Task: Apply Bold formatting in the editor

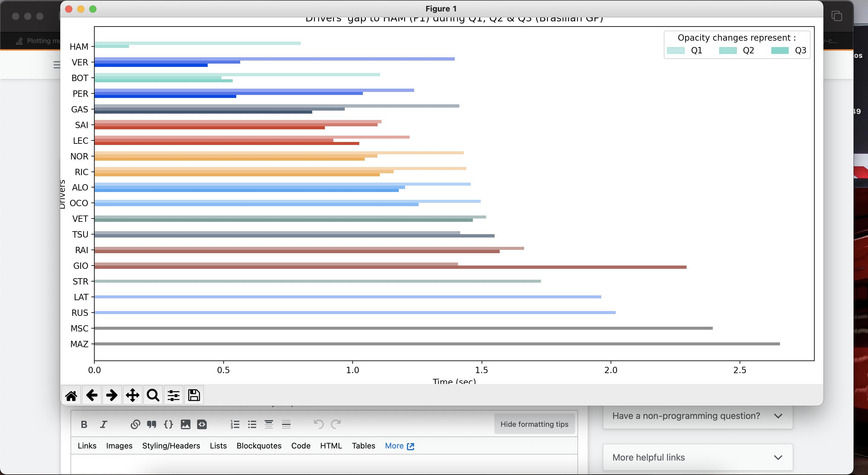Action: (84, 424)
